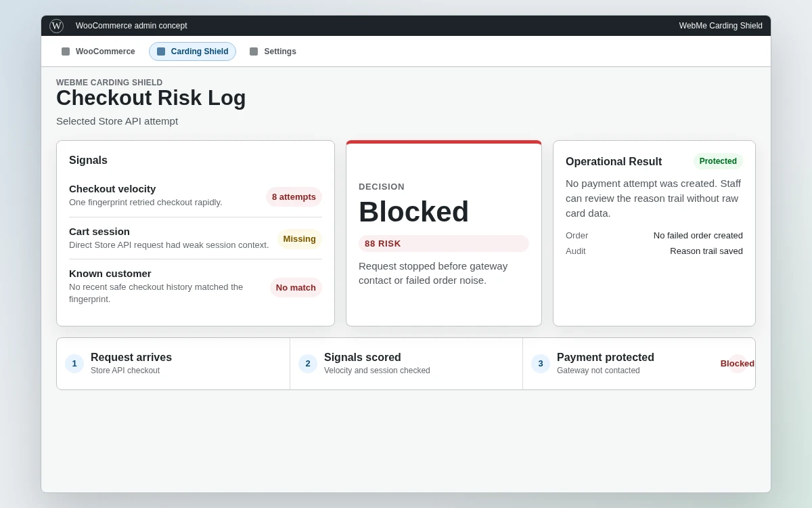
Task: Click the Selected Store API attempt subtitle
Action: pos(117,121)
